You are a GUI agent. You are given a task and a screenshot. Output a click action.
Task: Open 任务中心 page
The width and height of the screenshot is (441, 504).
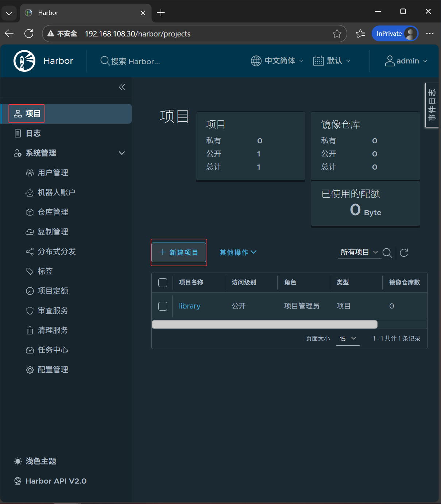pyautogui.click(x=53, y=350)
